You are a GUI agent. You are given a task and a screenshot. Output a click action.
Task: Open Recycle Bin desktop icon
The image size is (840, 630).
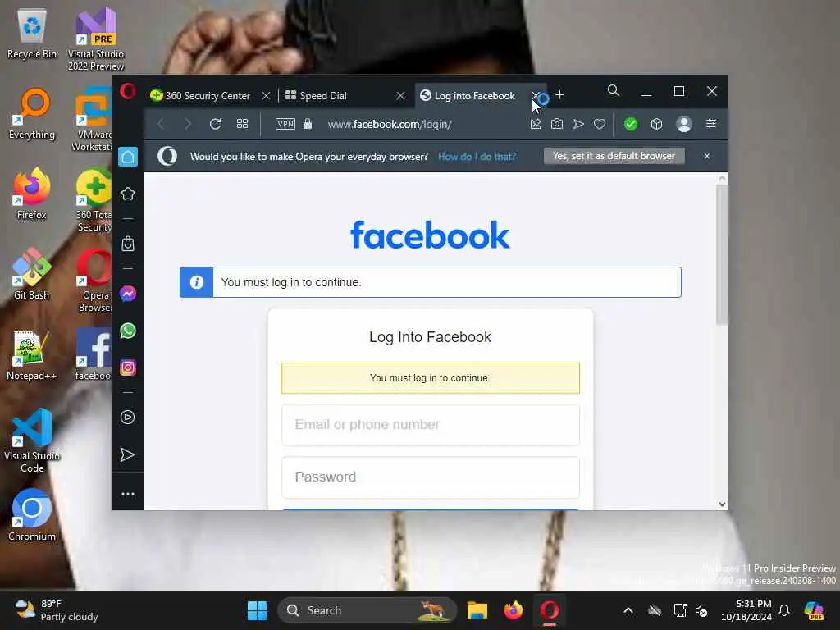[x=32, y=34]
